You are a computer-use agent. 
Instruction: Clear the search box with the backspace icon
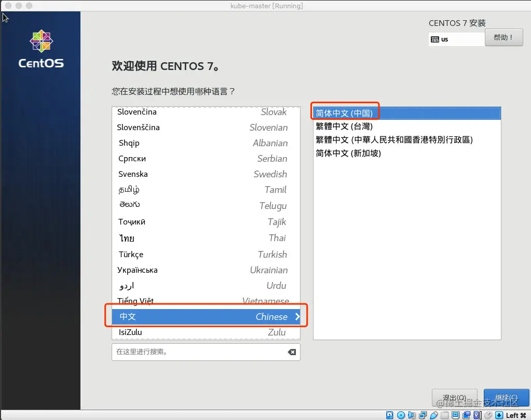click(292, 352)
